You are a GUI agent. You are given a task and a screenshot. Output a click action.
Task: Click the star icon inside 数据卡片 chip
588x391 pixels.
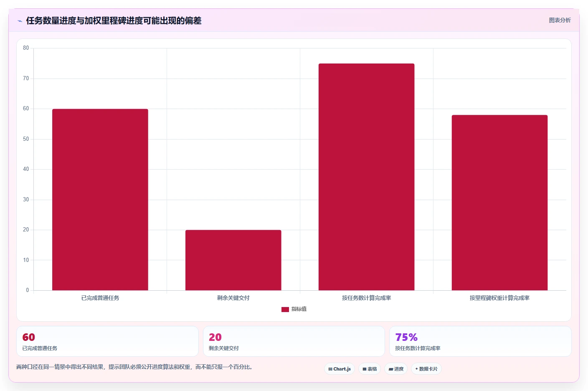(417, 369)
